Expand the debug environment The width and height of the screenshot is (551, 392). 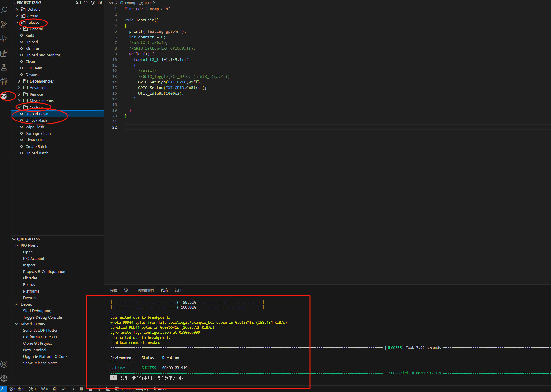17,16
